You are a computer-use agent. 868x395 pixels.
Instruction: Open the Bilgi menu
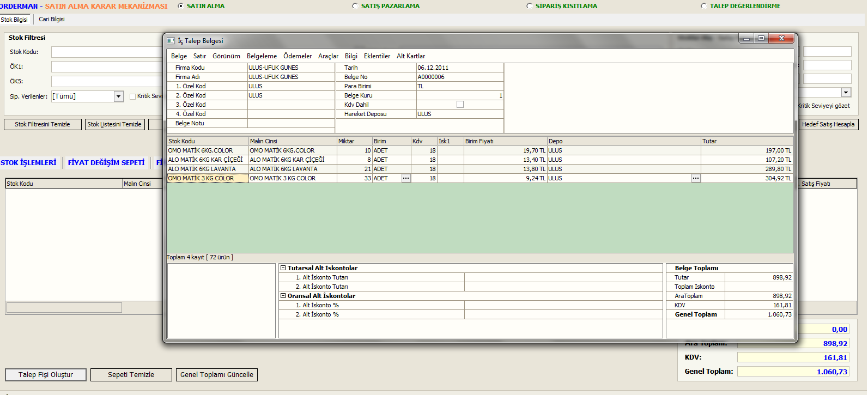point(351,56)
